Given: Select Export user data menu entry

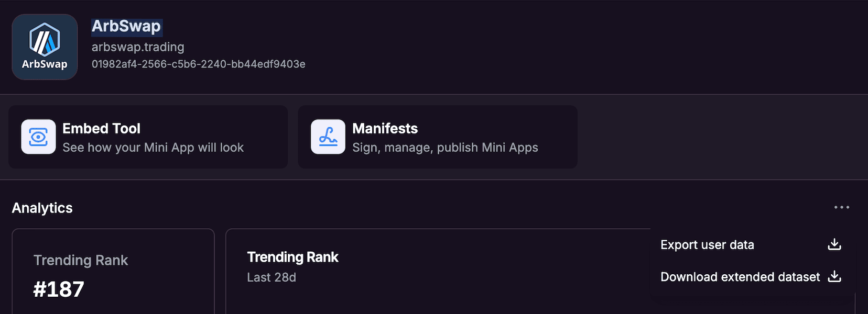Looking at the screenshot, I should (x=751, y=244).
